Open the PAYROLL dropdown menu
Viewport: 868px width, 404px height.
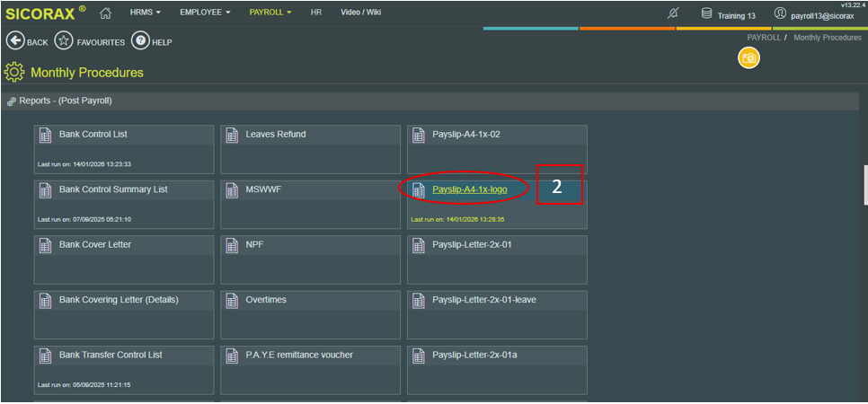pos(270,13)
